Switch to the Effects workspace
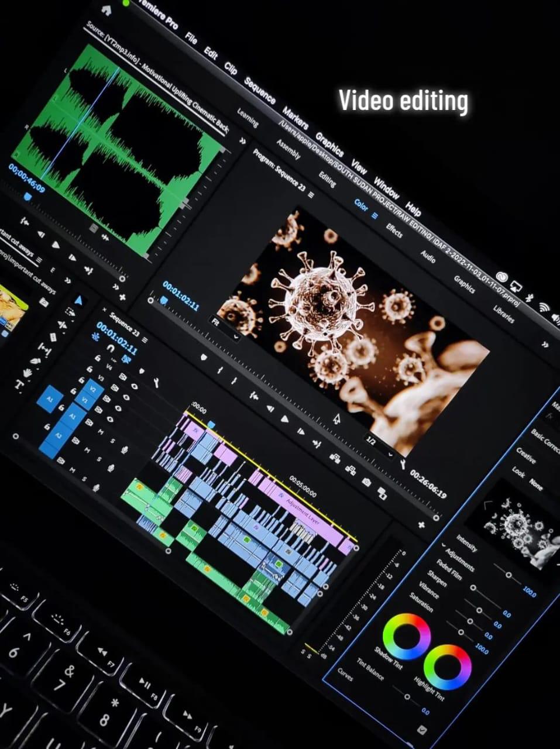The height and width of the screenshot is (749, 560). (x=394, y=230)
